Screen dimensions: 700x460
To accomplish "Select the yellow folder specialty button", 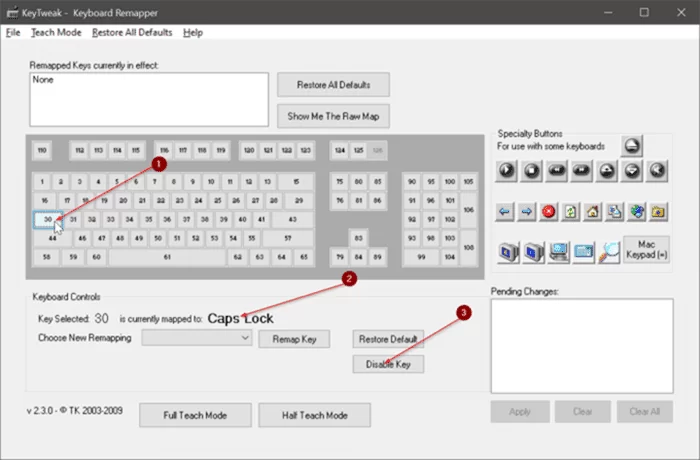I will coord(658,212).
